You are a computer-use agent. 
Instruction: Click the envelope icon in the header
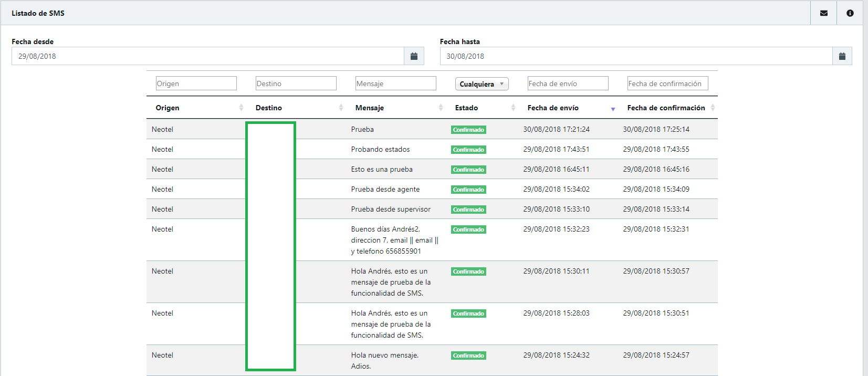[x=823, y=13]
